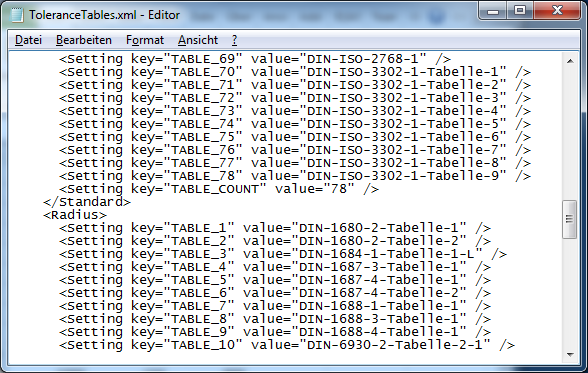Click the </Standard> closing tag

(x=87, y=202)
